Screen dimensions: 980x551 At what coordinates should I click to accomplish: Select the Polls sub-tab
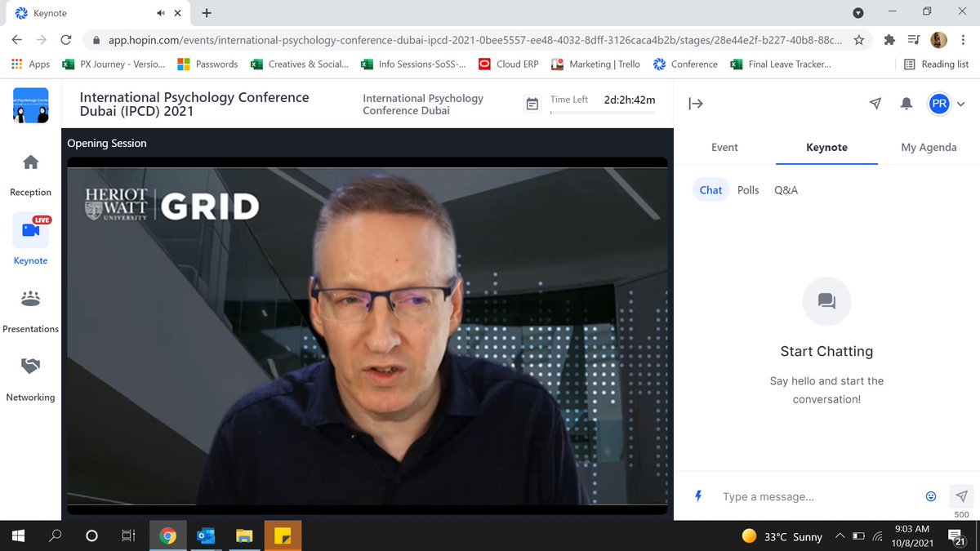[748, 189]
